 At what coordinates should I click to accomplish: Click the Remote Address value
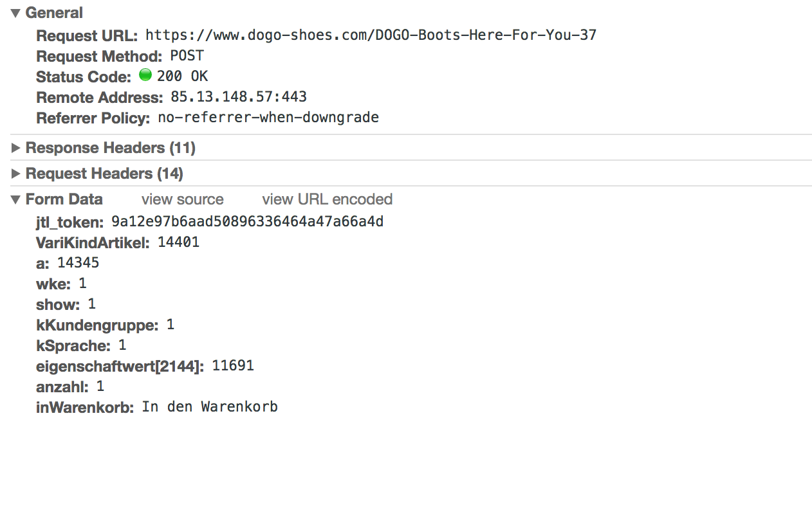238,97
